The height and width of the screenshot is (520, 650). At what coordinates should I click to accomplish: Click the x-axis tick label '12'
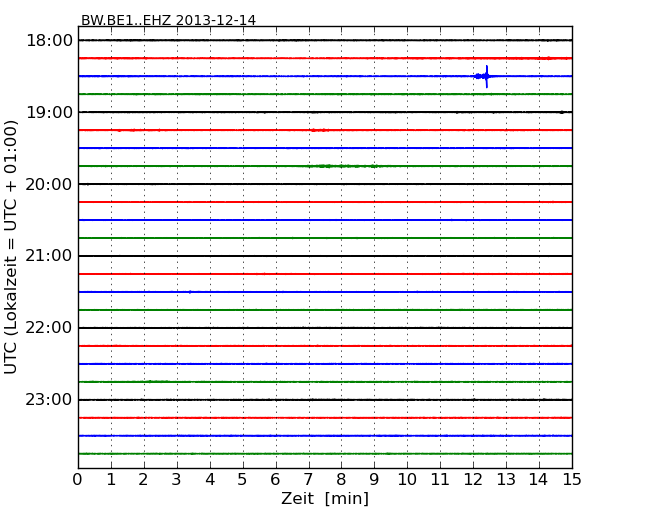473,479
